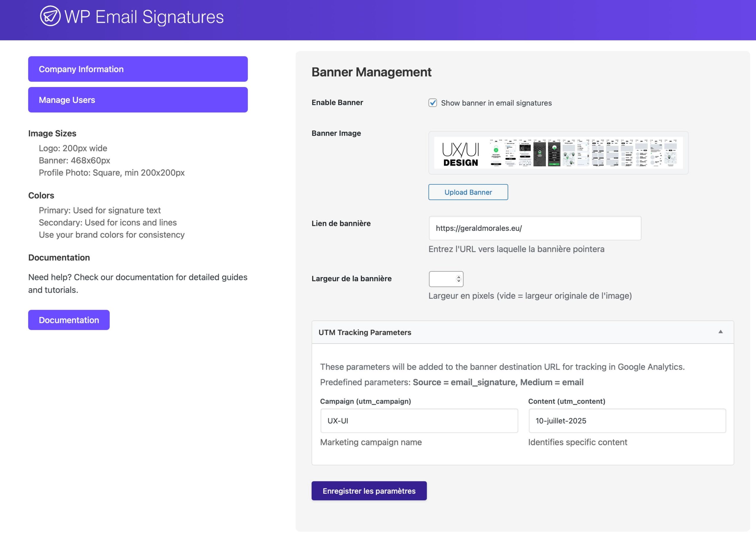Click the paper plane logo icon

click(x=50, y=16)
